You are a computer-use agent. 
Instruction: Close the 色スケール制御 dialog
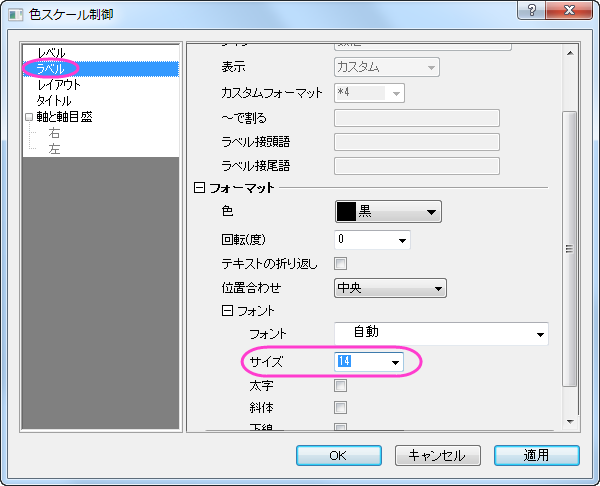[x=569, y=10]
